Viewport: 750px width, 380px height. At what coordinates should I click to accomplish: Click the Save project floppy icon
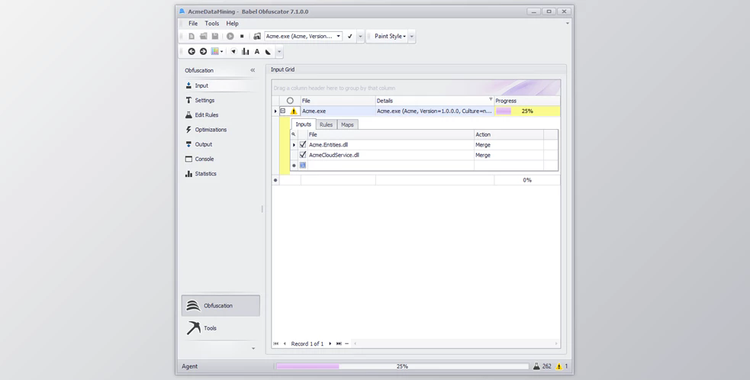(x=215, y=36)
